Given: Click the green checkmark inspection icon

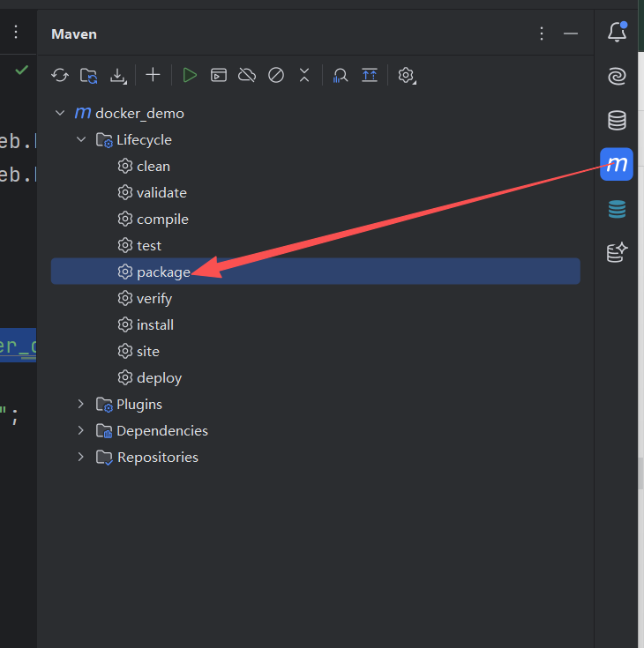Looking at the screenshot, I should 21,70.
